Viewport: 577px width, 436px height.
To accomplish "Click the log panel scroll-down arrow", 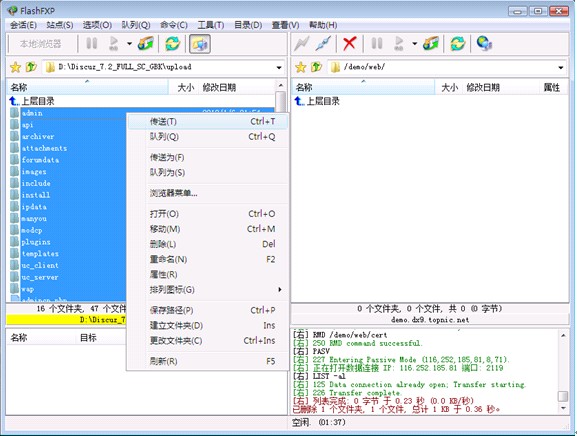I will click(x=563, y=408).
